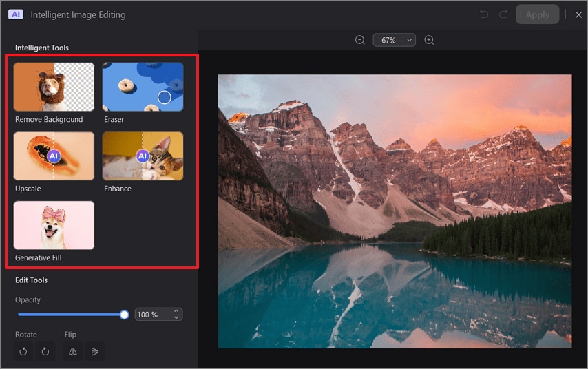Click the redo arrow icon
The image size is (588, 369).
tap(503, 14)
